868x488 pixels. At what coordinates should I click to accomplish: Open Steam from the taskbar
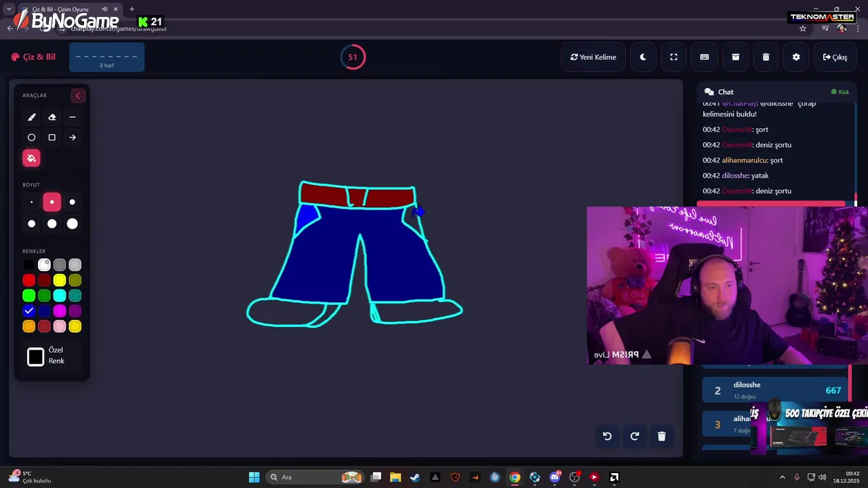click(415, 477)
